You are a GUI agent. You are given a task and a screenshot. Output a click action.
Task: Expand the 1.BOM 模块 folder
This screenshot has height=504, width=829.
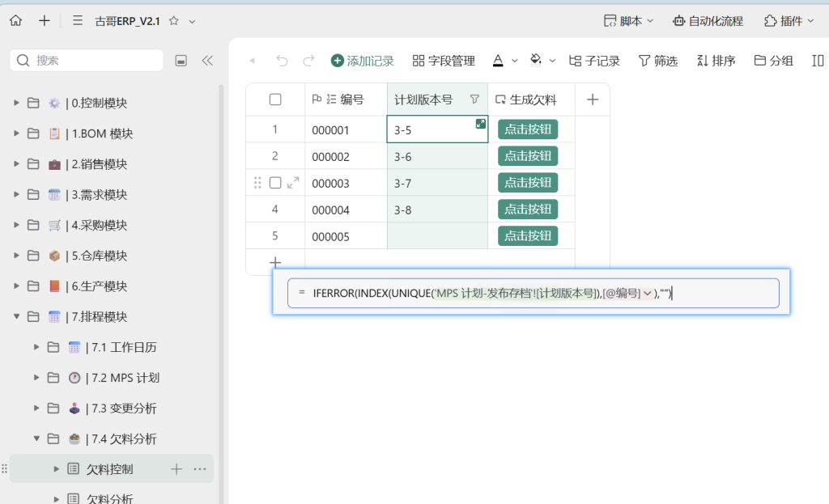(x=16, y=133)
